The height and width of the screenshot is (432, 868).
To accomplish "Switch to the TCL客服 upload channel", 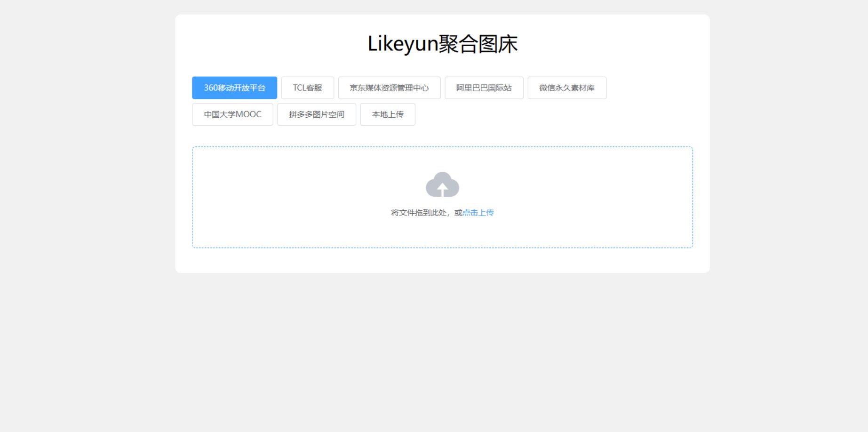I will (307, 88).
